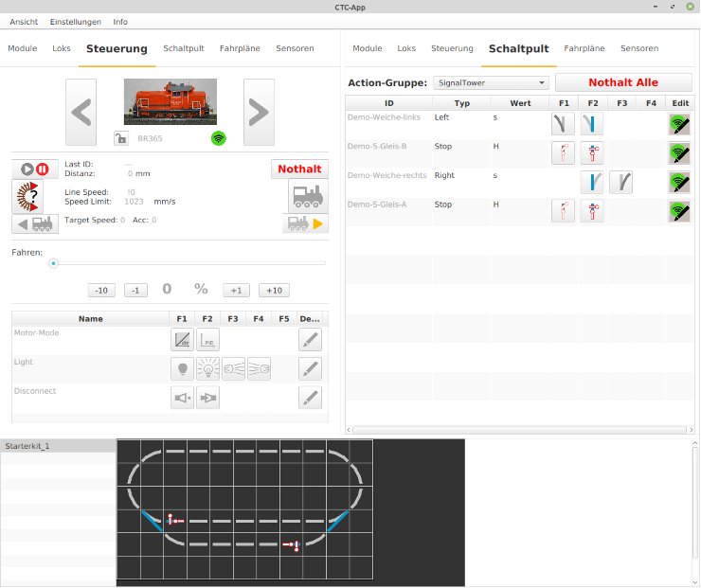The width and height of the screenshot is (701, 588).
Task: Set driving direction backward with locomotive arrow
Action: pyautogui.click(x=34, y=224)
